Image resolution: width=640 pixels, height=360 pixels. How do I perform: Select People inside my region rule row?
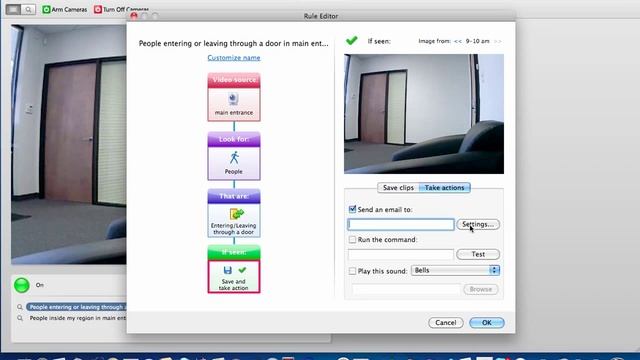pos(77,318)
